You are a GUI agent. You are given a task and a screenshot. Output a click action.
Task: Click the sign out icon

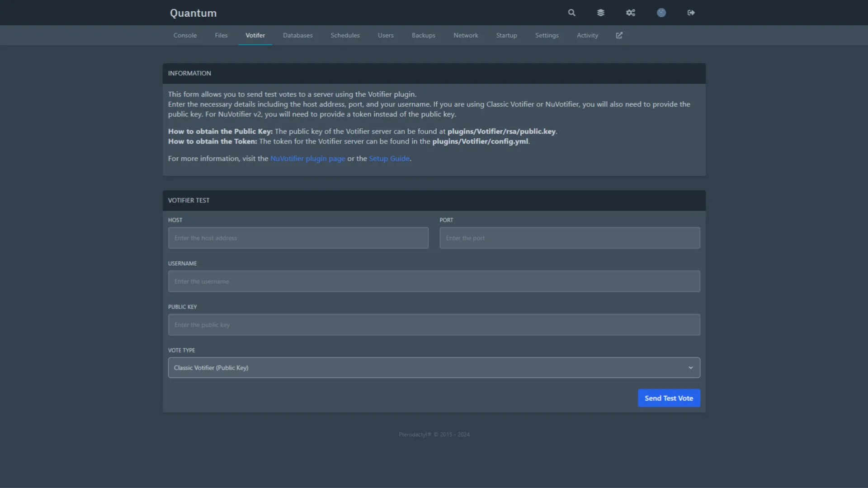coord(691,13)
